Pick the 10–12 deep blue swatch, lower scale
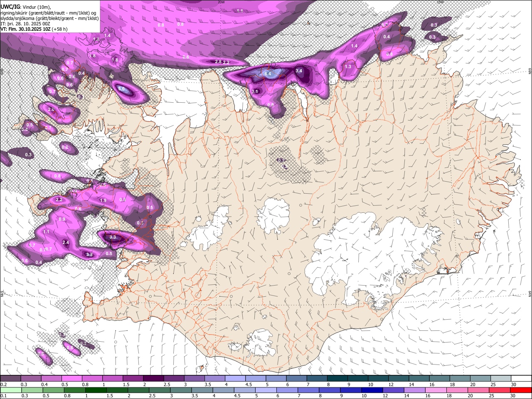Screen dimensions: 532x399 [372, 390]
